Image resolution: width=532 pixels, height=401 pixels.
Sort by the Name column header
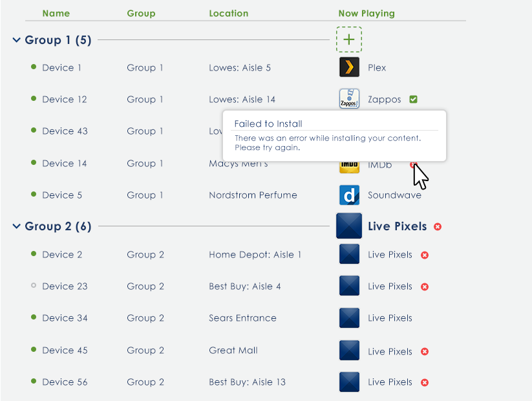coord(56,13)
